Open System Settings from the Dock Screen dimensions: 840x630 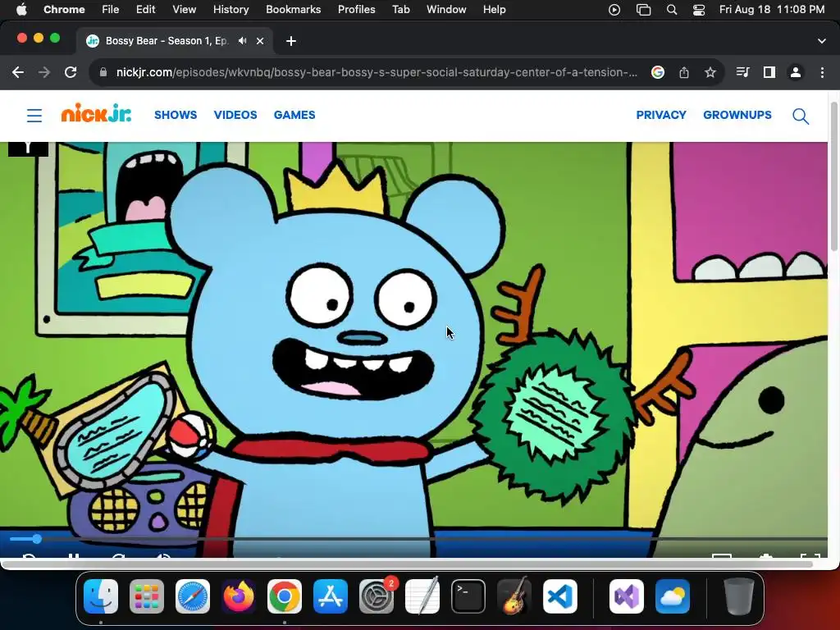pos(377,596)
